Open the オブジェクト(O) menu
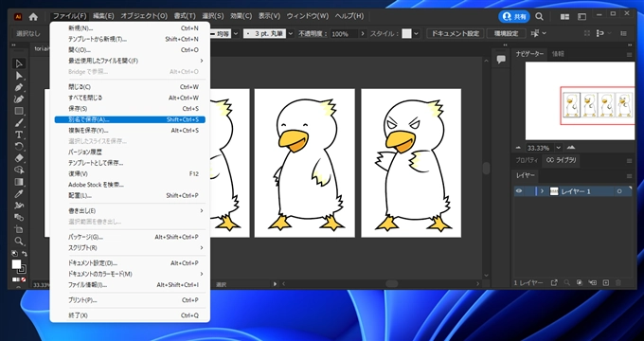 tap(144, 16)
